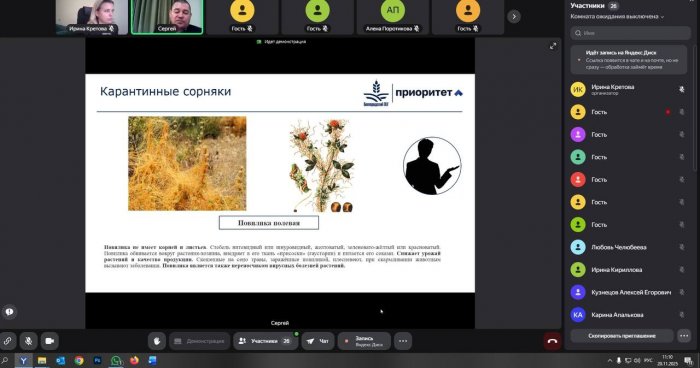Open ellipsis menu beside Скопировать приглашение

click(x=684, y=335)
